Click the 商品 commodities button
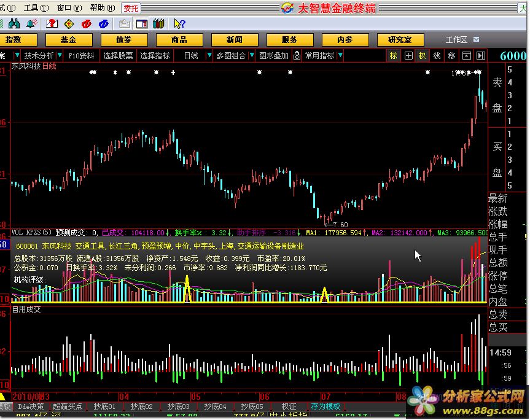This screenshot has height=420, width=530. point(179,40)
